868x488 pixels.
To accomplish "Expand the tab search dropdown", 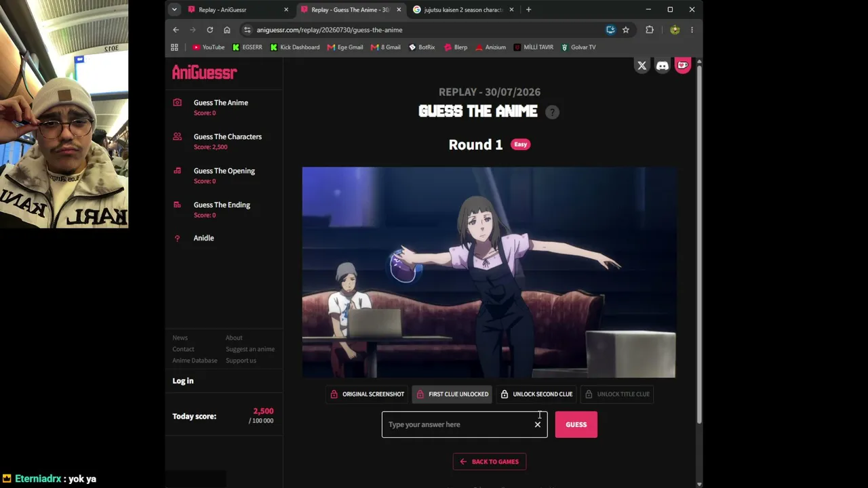I will pyautogui.click(x=174, y=9).
